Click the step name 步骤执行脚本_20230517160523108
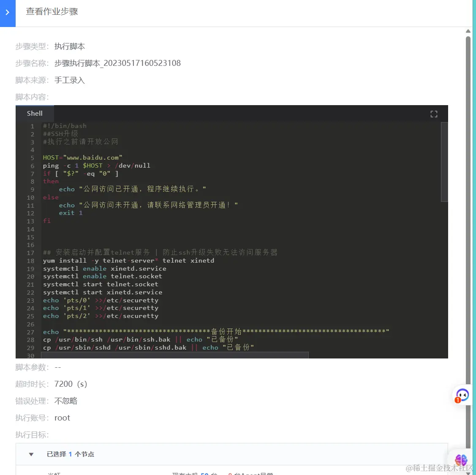 coord(117,63)
